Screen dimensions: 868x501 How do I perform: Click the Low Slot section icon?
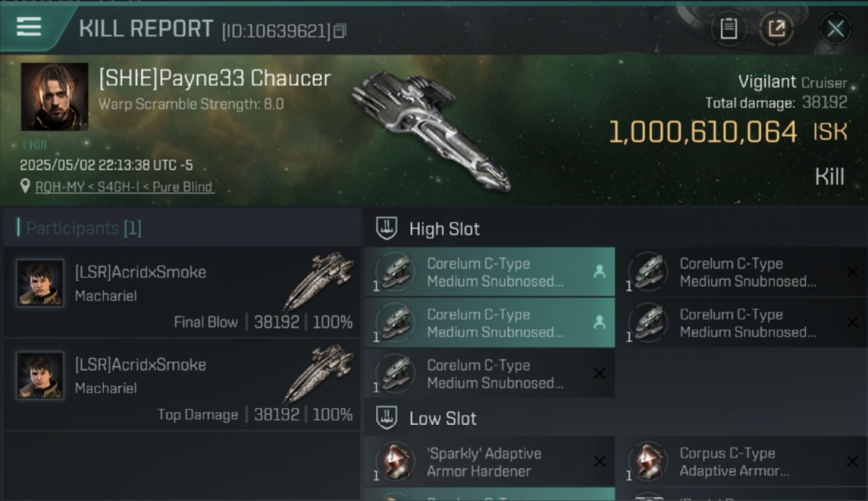tap(387, 418)
